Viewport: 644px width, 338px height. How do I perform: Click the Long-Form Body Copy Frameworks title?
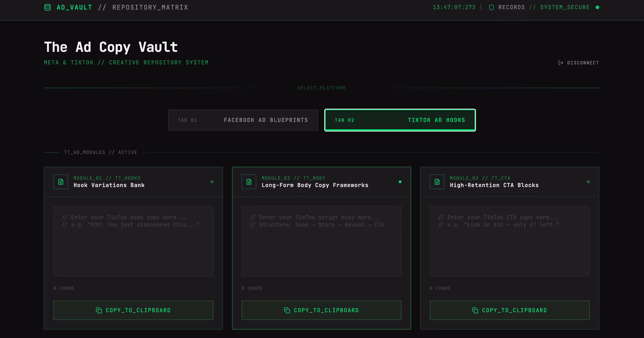[315, 185]
